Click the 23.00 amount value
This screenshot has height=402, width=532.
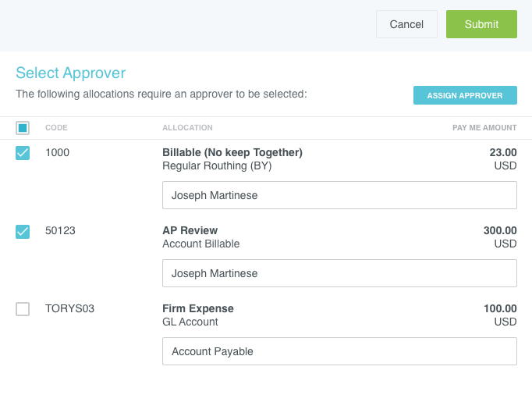point(502,152)
